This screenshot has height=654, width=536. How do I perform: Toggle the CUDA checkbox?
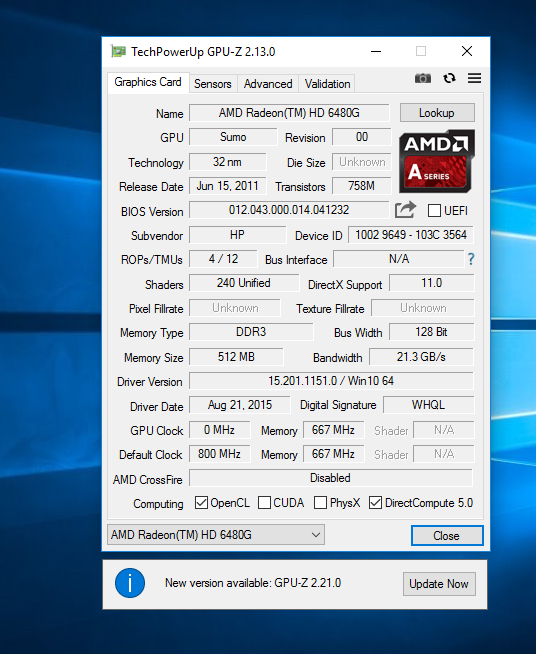pos(264,503)
